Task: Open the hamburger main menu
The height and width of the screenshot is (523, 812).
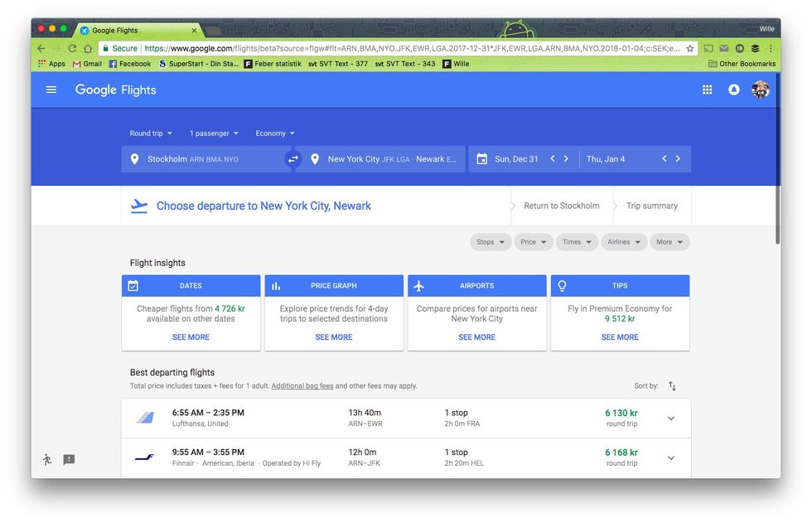Action: (x=51, y=90)
